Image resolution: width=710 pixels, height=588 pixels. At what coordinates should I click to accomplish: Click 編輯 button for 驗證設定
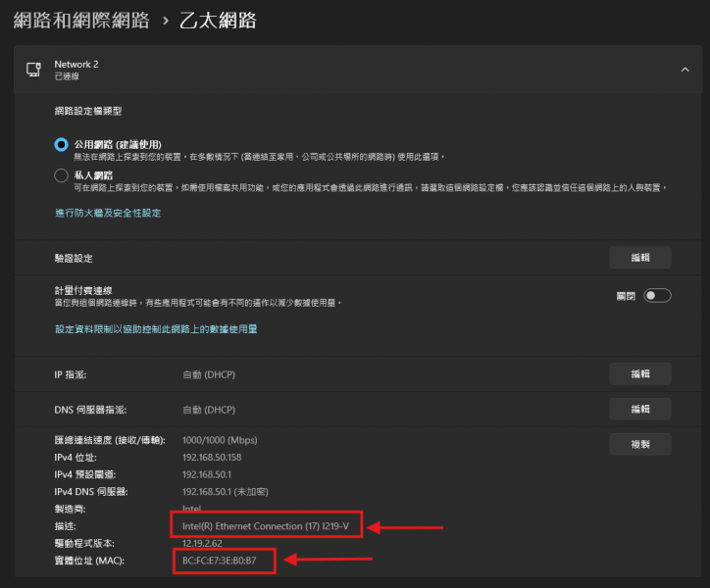pyautogui.click(x=639, y=258)
